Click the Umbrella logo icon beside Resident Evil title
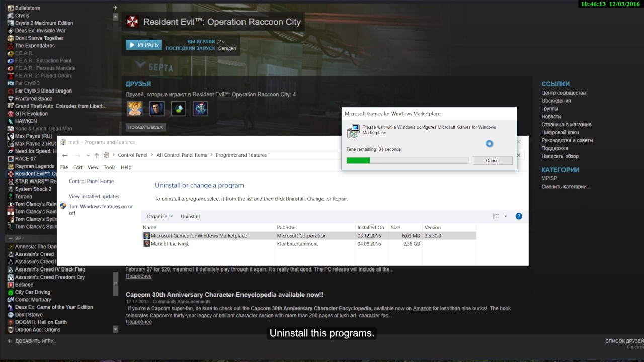 [x=132, y=22]
